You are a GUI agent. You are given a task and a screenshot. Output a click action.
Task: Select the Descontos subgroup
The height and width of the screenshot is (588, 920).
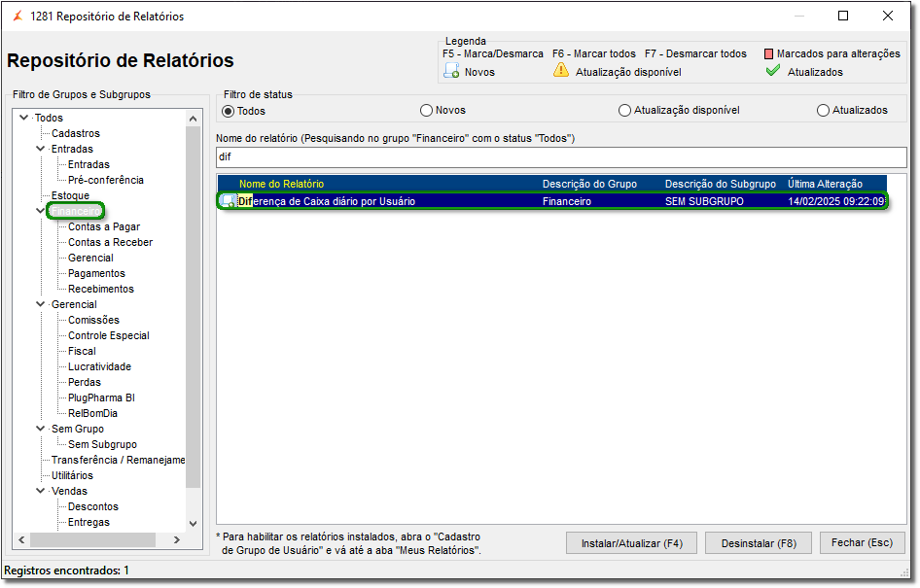coord(93,506)
